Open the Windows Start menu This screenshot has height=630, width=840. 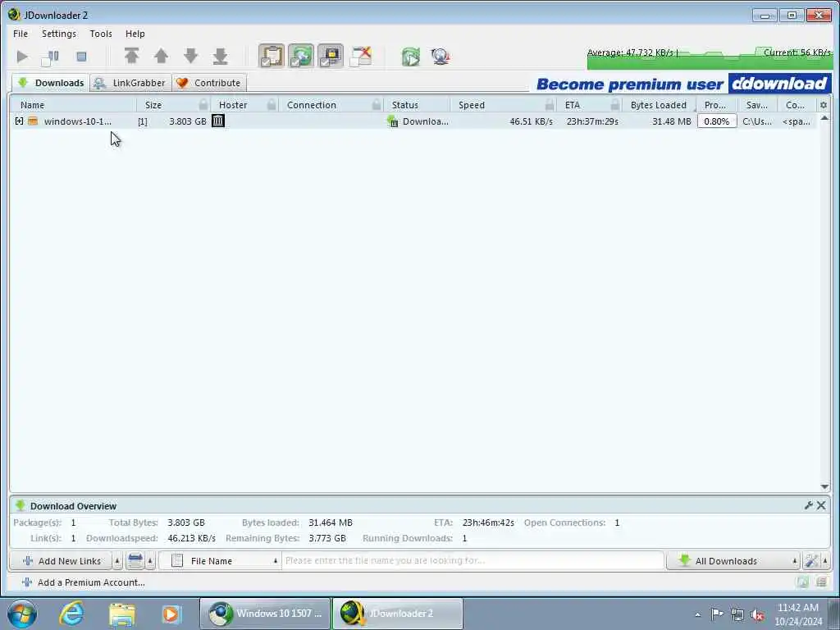22,614
